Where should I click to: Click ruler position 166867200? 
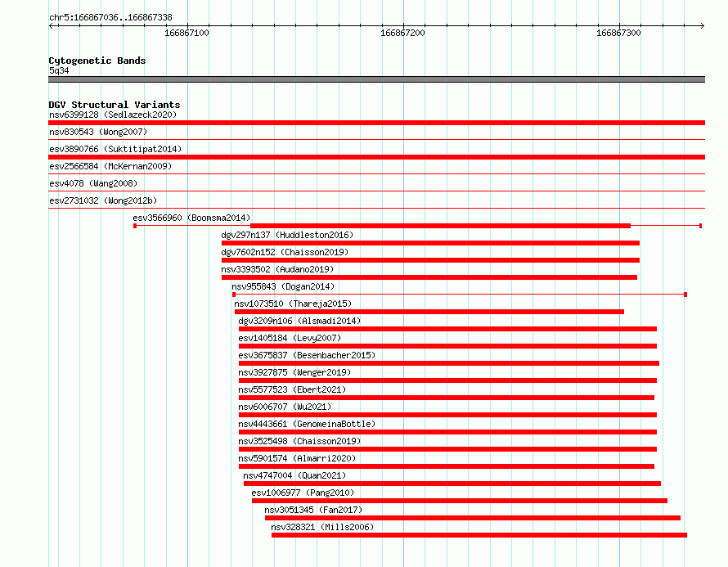402,33
